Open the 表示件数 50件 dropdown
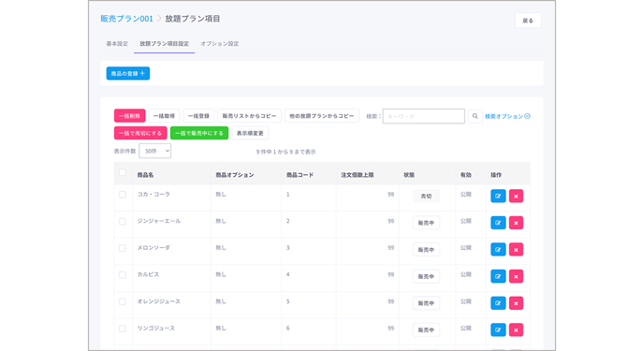The height and width of the screenshot is (351, 644). (x=154, y=151)
